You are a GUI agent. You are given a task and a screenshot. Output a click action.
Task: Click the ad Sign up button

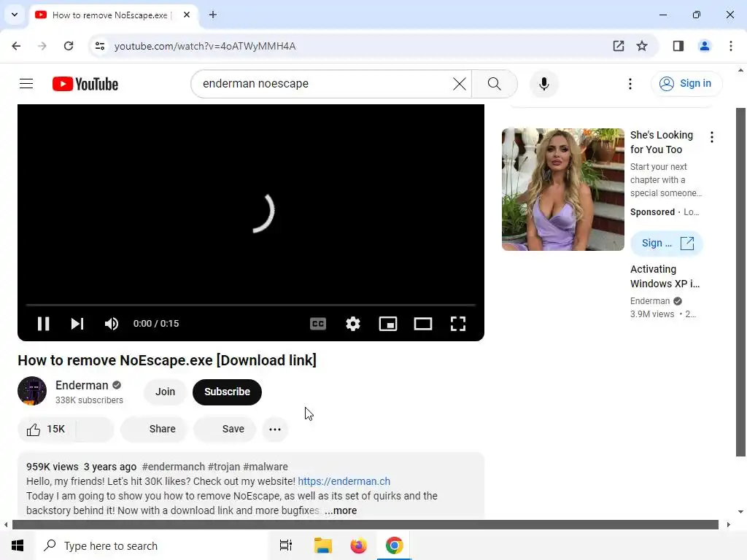[667, 244]
